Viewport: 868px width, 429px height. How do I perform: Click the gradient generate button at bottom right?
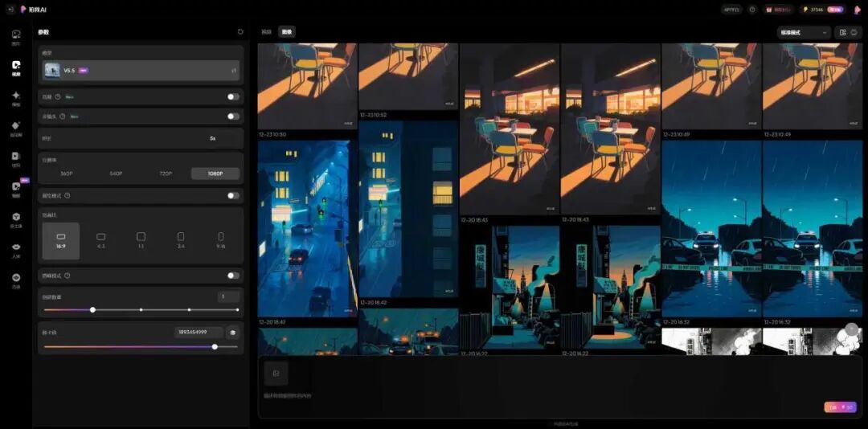point(840,407)
